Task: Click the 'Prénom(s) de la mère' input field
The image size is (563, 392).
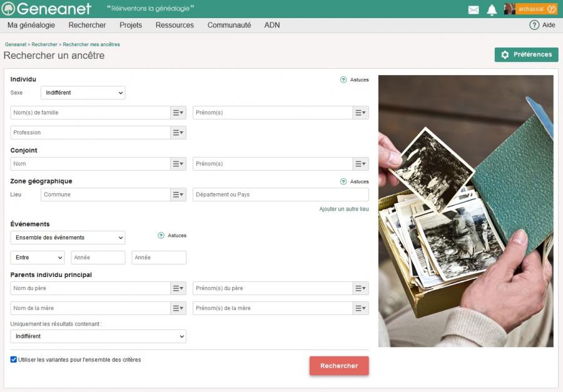Action: 273,308
